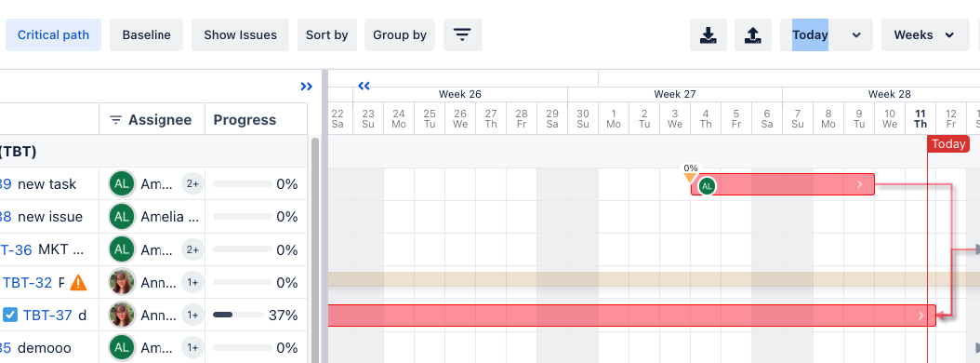Toggle Baseline view
This screenshot has height=363, width=980.
pos(146,35)
